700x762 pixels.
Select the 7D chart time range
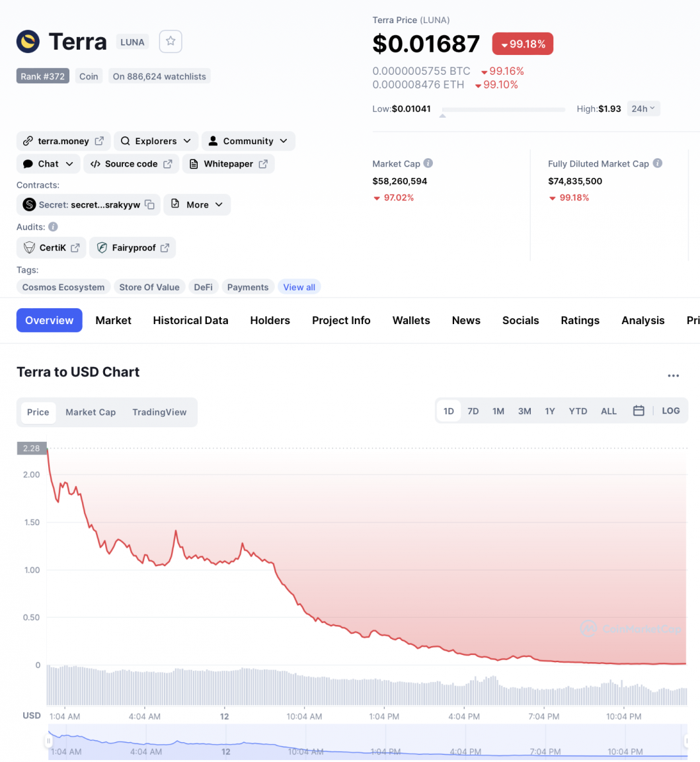(473, 411)
